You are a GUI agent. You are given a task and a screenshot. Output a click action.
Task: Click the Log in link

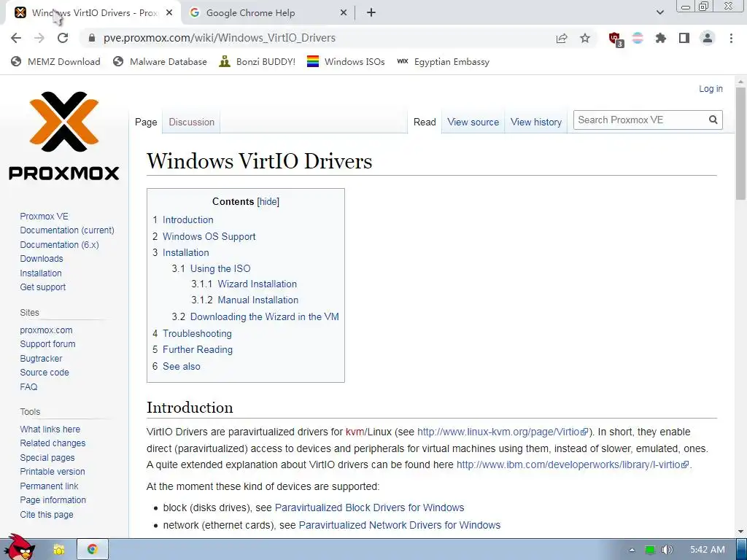coord(711,88)
